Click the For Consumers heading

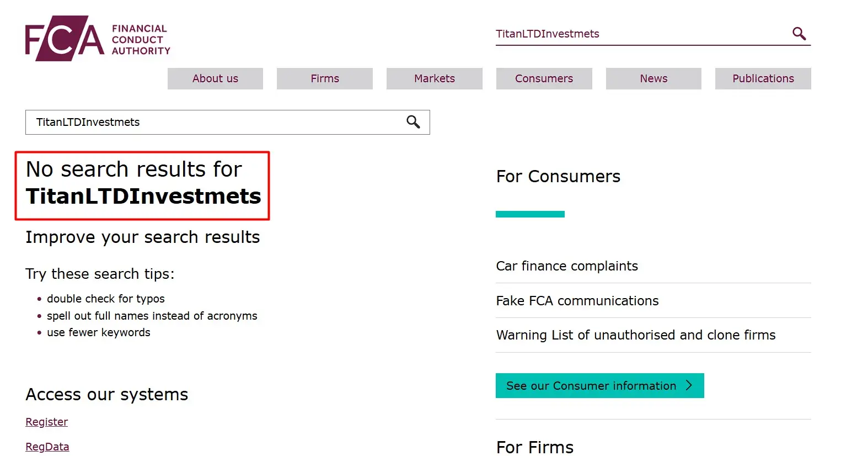click(x=558, y=176)
